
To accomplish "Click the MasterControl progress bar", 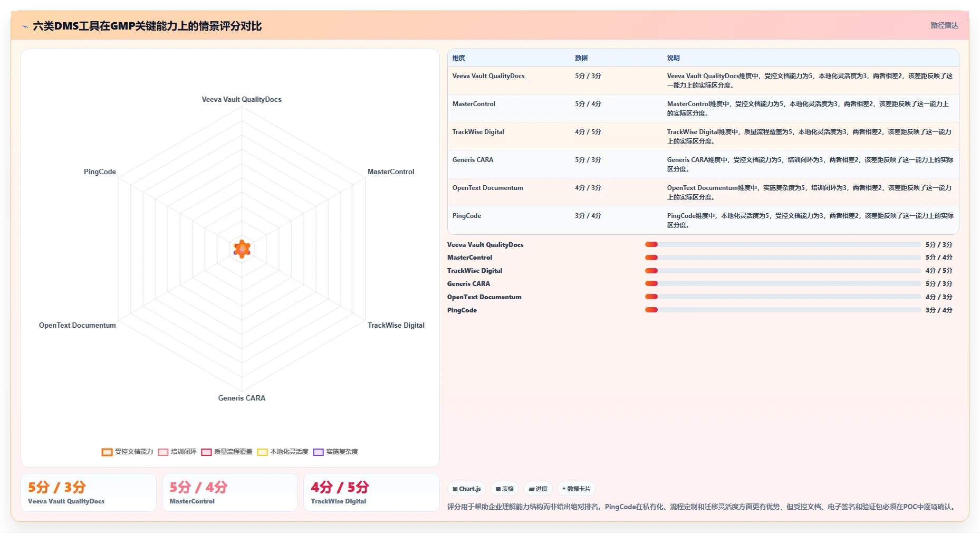I will click(783, 258).
